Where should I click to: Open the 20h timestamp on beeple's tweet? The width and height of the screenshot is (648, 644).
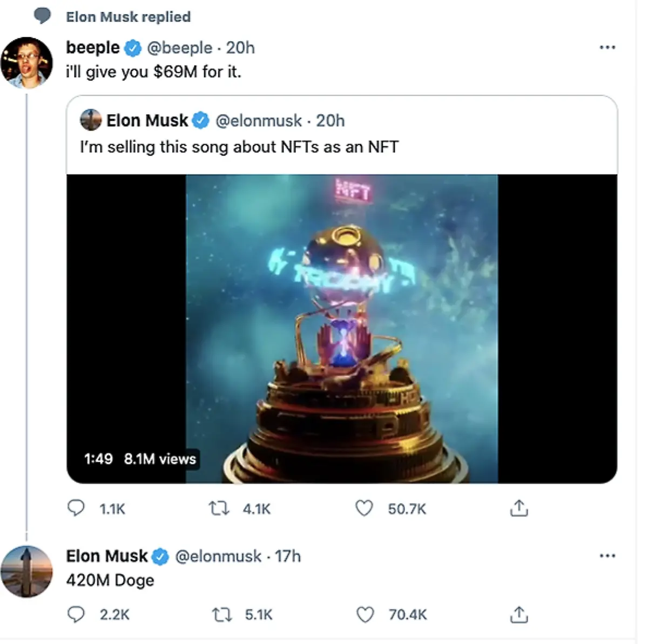click(240, 48)
